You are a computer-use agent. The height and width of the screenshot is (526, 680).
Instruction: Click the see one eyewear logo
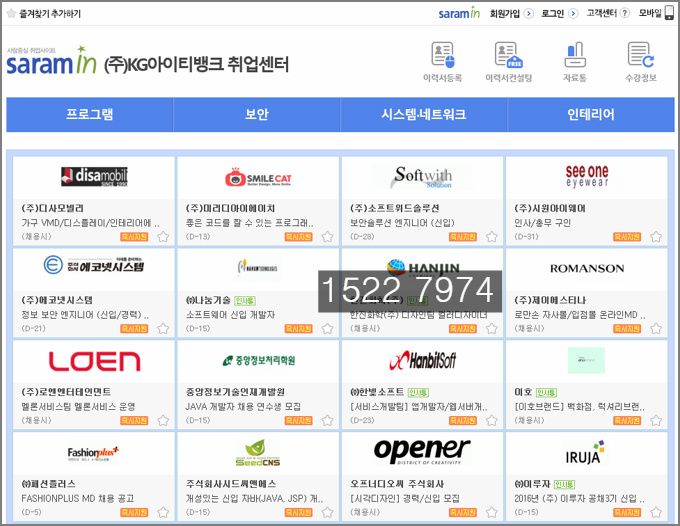click(x=587, y=176)
